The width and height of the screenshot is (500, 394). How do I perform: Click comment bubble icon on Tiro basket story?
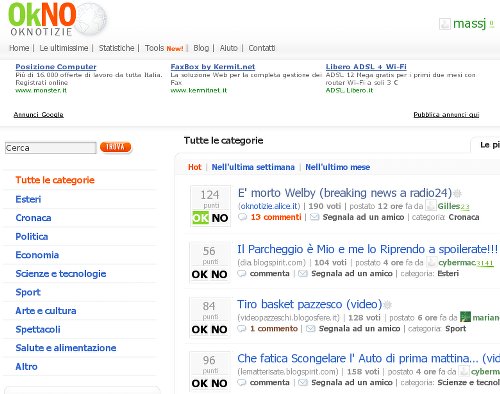[241, 329]
